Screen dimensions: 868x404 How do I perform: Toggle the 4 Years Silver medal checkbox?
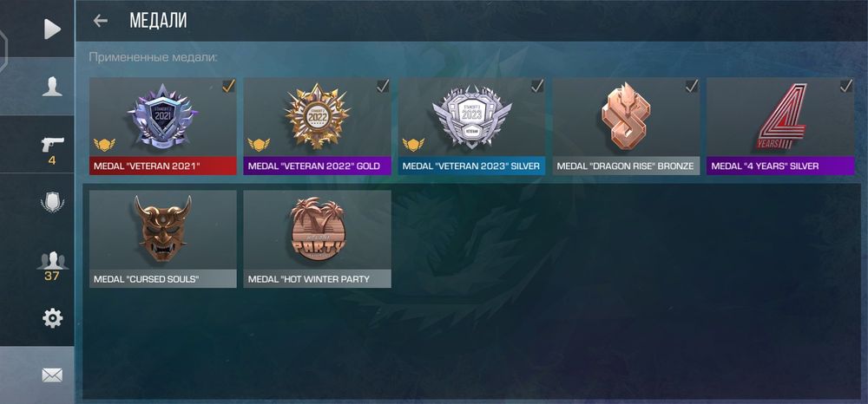pyautogui.click(x=845, y=86)
